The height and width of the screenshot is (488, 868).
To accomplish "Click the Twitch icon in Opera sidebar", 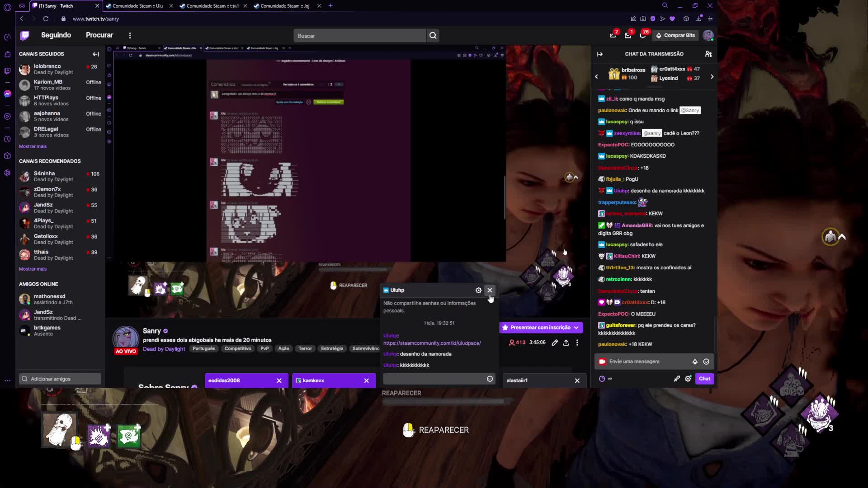I will (x=7, y=70).
